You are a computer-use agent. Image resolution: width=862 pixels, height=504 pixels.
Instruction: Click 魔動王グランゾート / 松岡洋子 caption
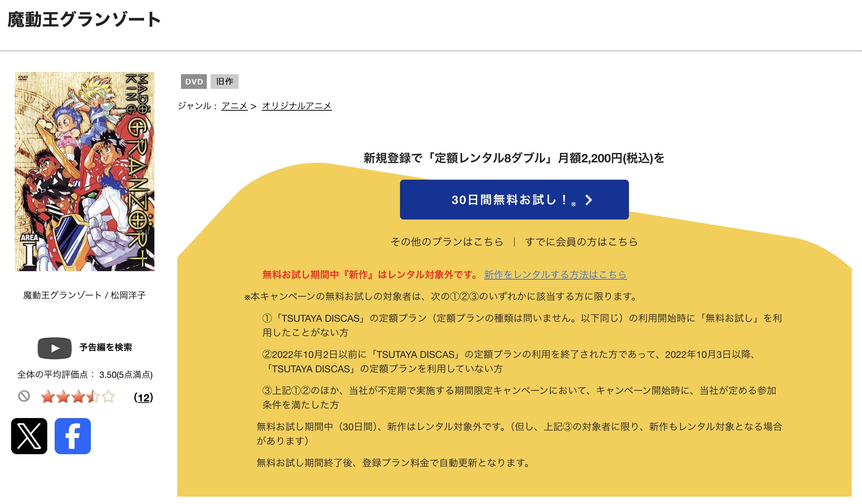(85, 295)
